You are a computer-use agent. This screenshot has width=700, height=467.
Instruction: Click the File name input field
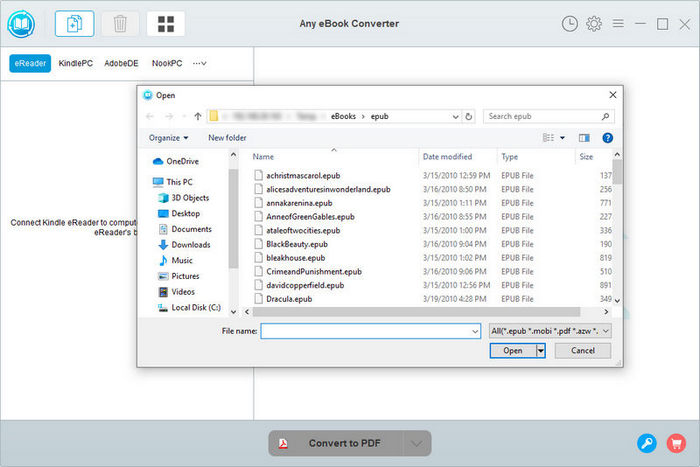click(370, 330)
